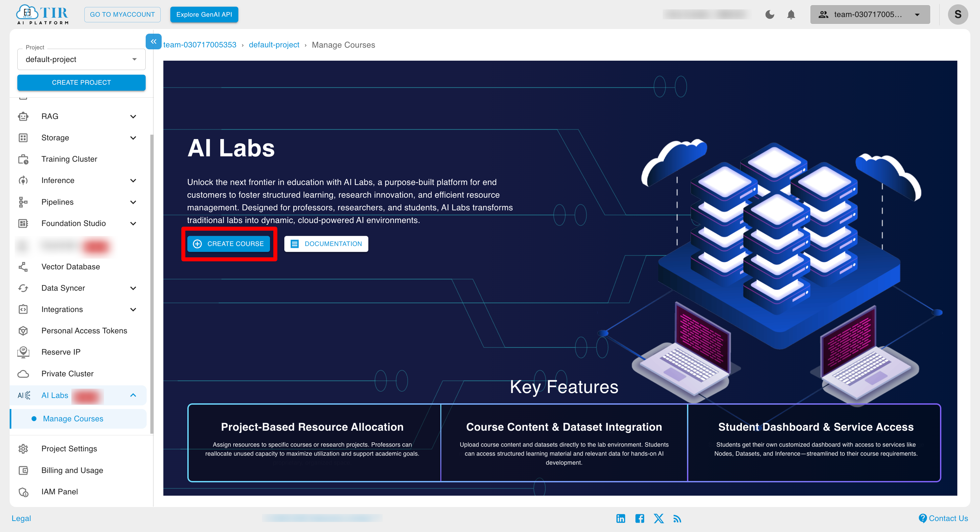Click the Storage grid icon

[23, 138]
